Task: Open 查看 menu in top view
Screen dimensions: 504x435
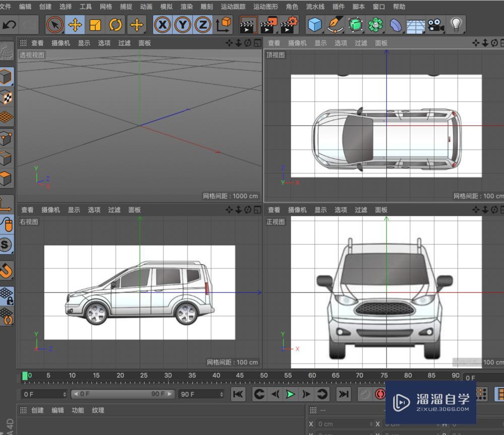Action: point(274,43)
